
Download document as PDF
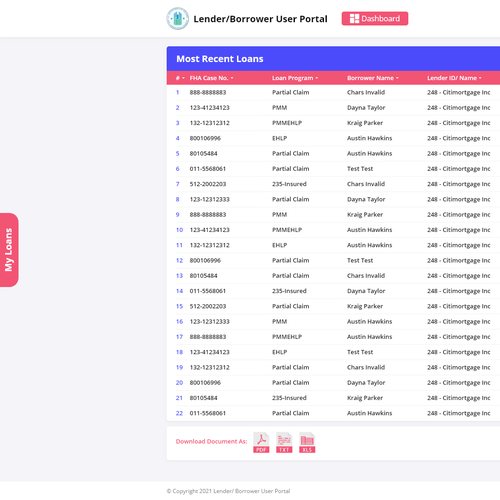[x=261, y=443]
